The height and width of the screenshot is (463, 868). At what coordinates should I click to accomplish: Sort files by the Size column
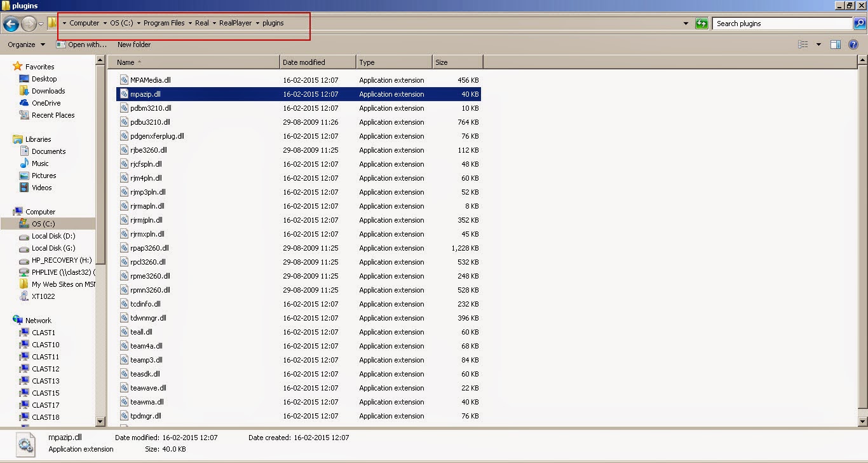(458, 62)
